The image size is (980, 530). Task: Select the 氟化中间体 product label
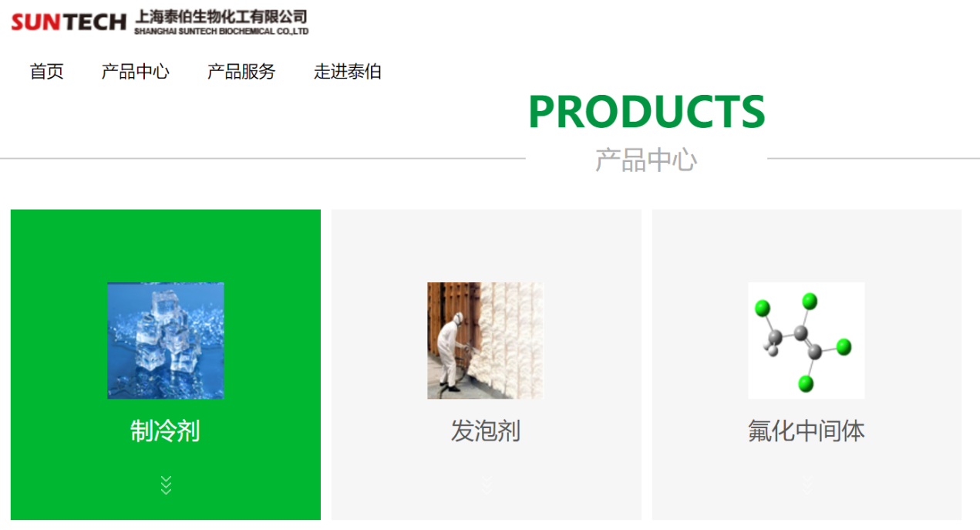point(807,430)
